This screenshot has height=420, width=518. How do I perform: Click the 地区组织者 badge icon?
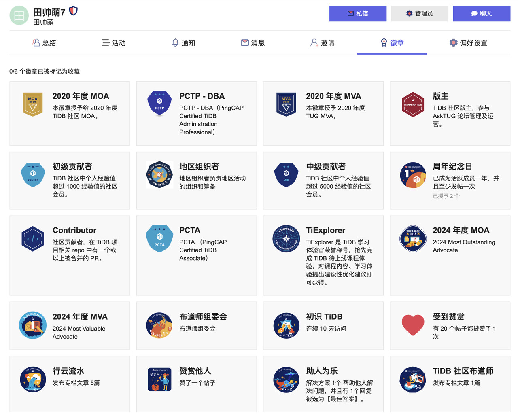point(159,175)
